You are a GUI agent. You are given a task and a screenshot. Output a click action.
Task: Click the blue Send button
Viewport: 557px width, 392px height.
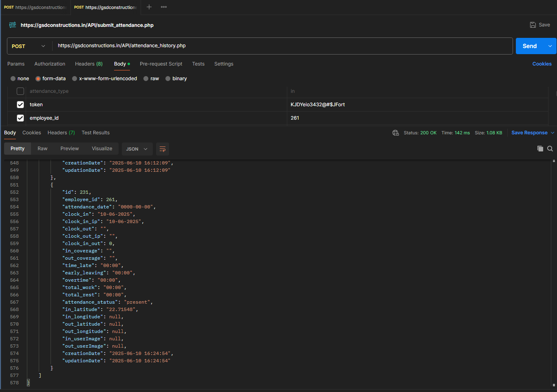point(529,46)
